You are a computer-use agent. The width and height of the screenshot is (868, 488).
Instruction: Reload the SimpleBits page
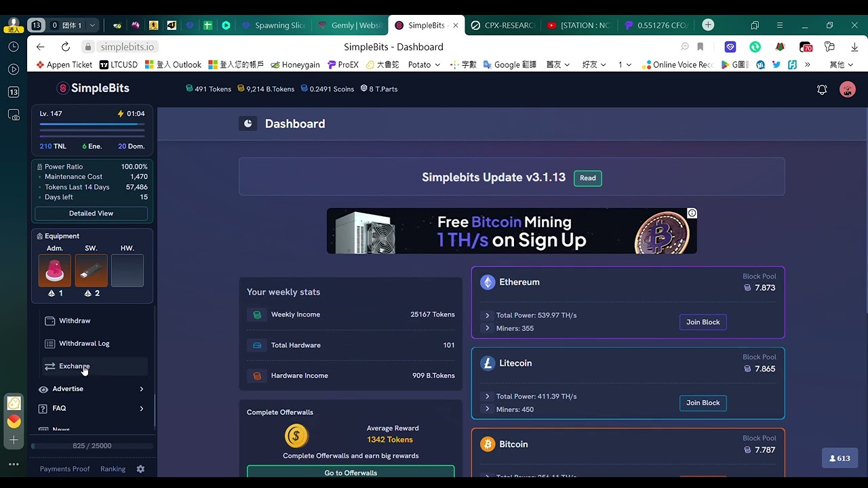coord(65,47)
